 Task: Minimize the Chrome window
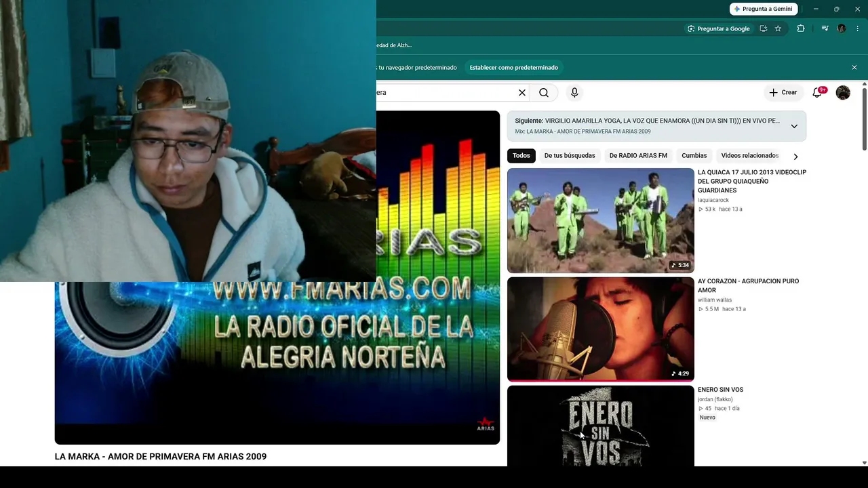pos(816,9)
